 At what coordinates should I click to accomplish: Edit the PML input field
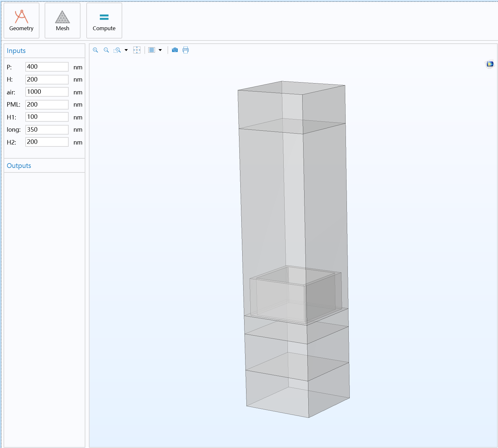click(47, 105)
